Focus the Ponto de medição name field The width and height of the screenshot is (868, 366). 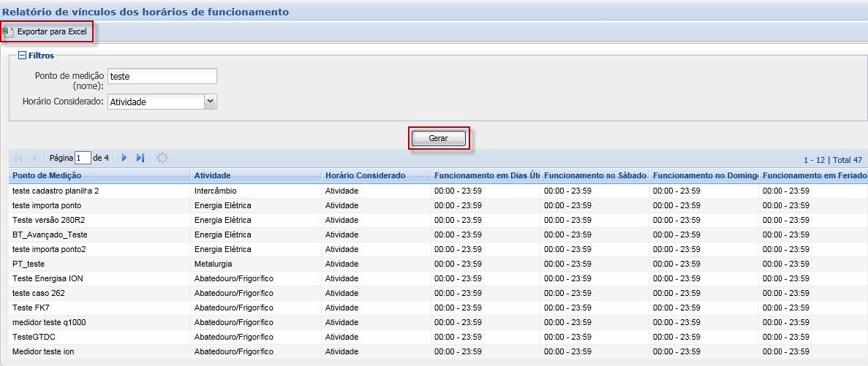162,76
